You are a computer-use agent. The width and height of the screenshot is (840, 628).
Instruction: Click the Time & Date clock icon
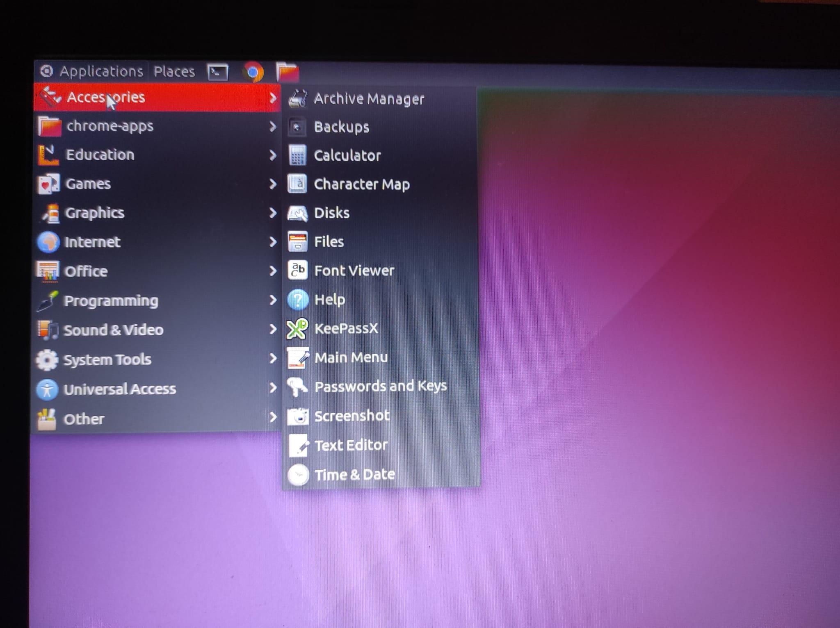[x=298, y=475]
